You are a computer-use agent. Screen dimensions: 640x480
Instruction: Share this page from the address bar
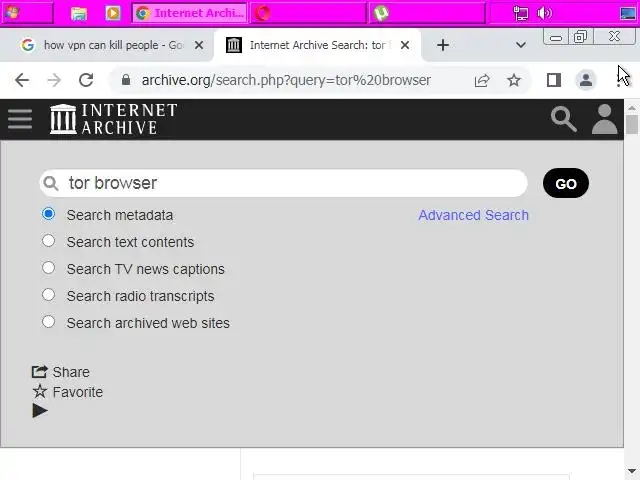click(x=482, y=80)
